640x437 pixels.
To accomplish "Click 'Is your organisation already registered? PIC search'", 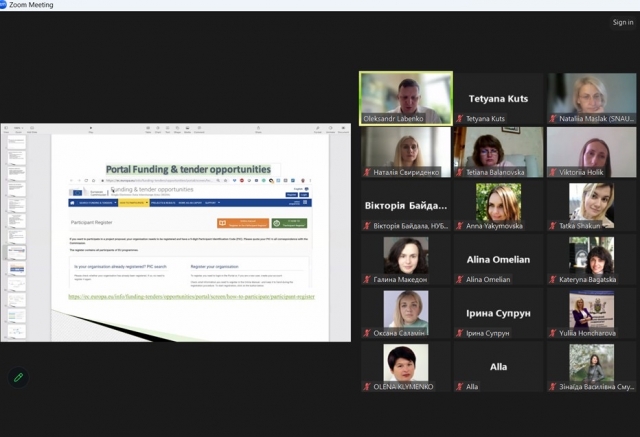I will tap(120, 266).
